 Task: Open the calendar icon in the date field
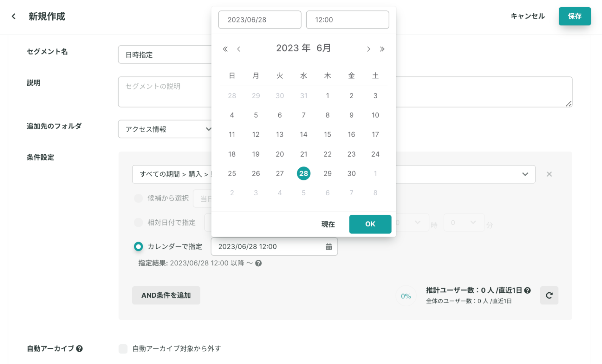click(x=329, y=247)
